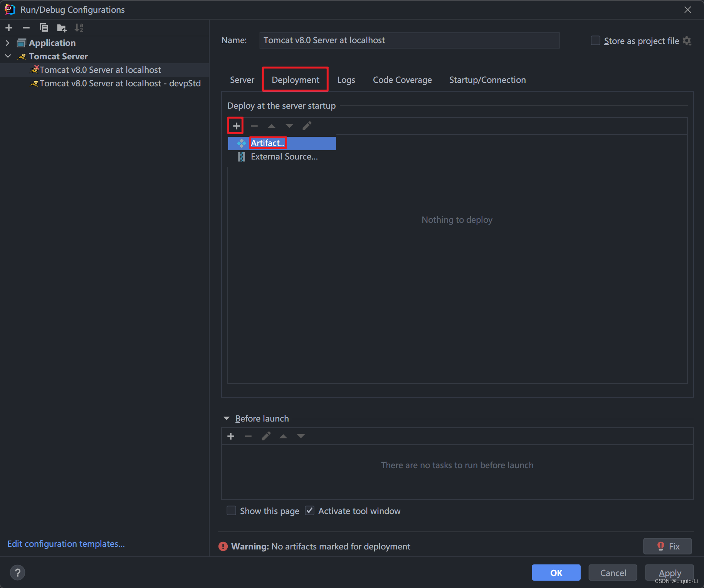Add a new run configuration with plus icon

9,28
